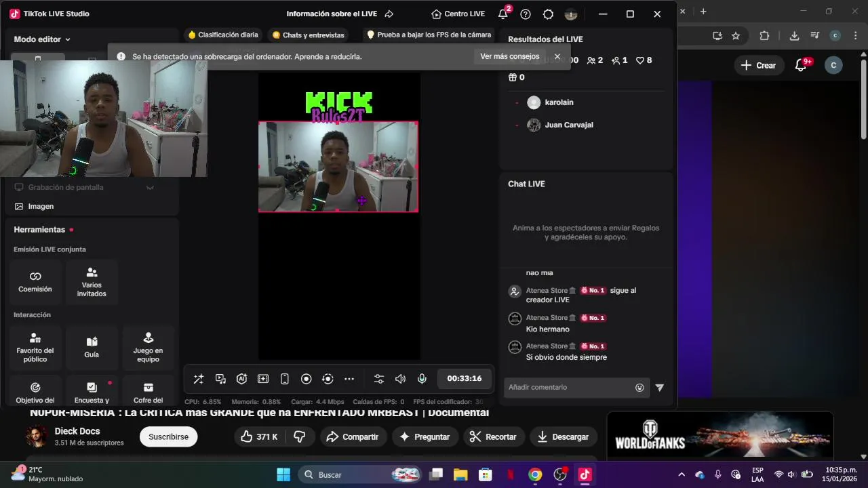The height and width of the screenshot is (488, 868).
Task: Click the camera layer in preview canvas
Action: coord(338,167)
